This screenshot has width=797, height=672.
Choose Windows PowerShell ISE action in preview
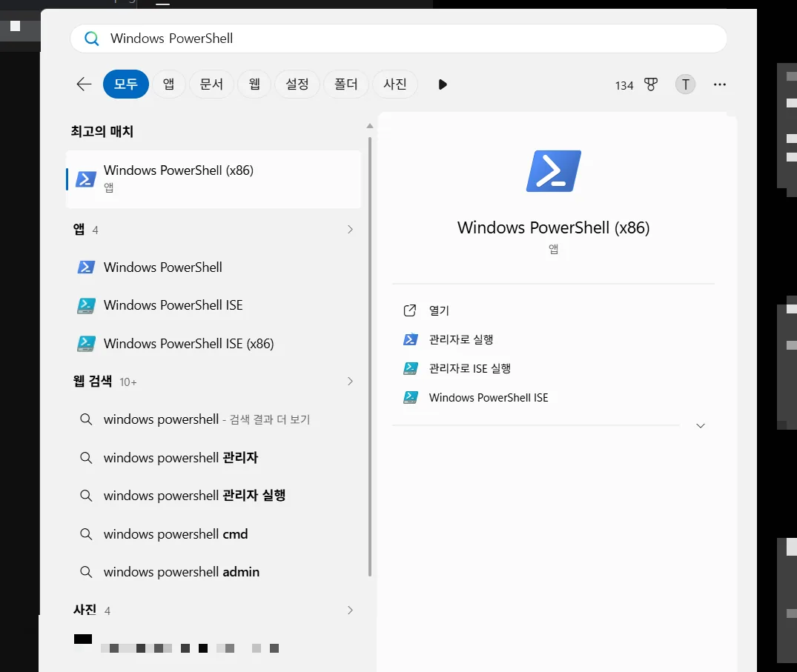[x=489, y=398]
